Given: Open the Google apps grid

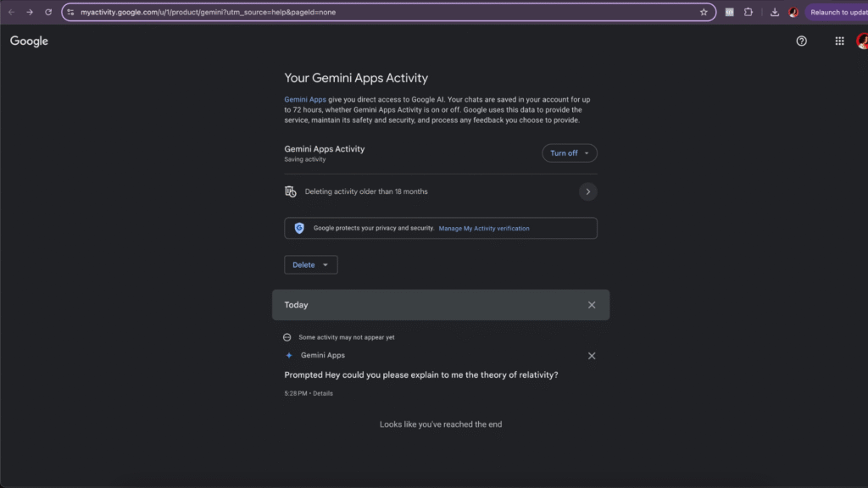Looking at the screenshot, I should point(839,41).
